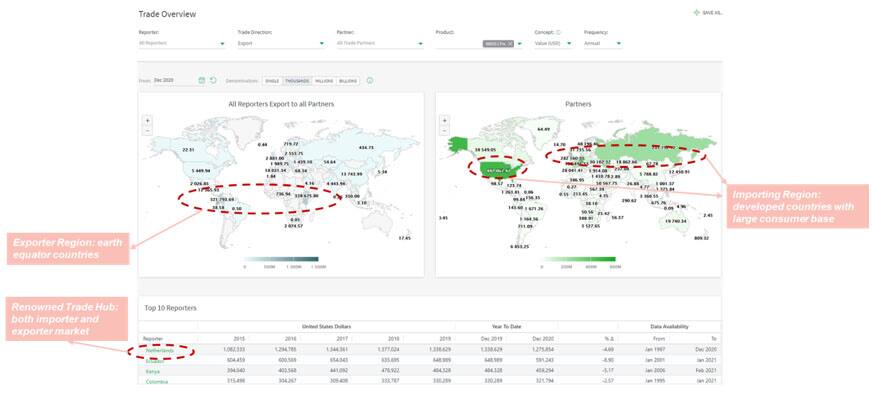The image size is (873, 394).
Task: Open the Partner dropdown
Action: [x=380, y=43]
